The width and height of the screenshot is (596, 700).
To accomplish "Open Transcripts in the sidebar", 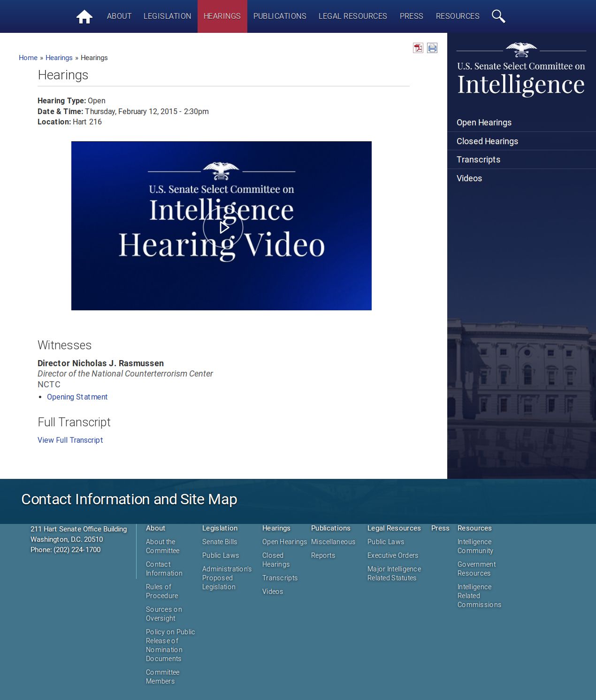I will [x=478, y=160].
